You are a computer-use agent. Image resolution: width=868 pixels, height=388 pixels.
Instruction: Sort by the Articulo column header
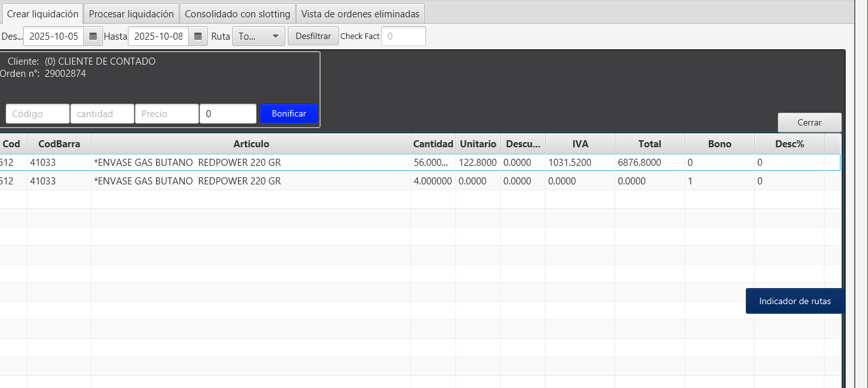(251, 144)
